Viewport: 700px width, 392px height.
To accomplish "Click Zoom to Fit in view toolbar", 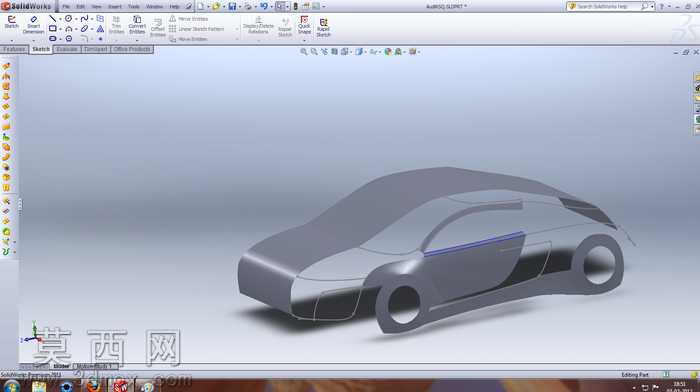I will coord(304,52).
